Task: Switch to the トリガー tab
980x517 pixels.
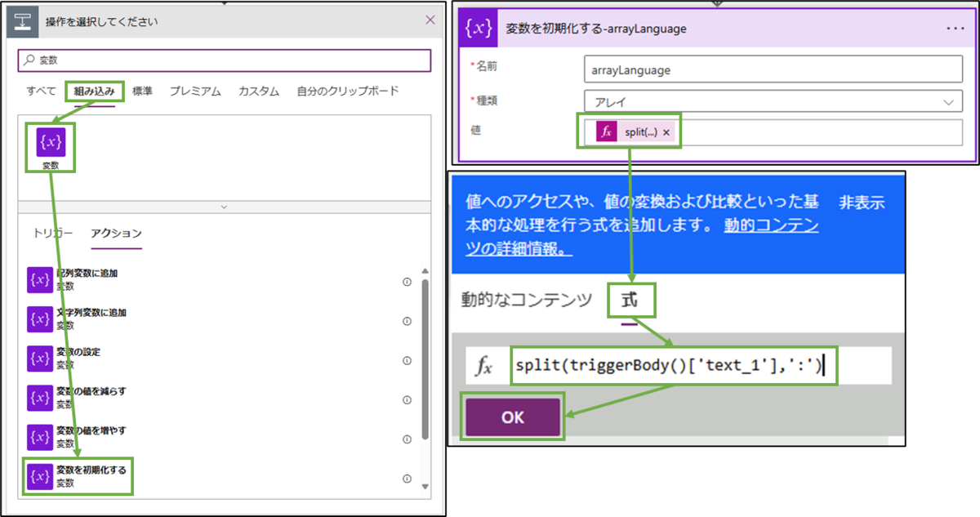Action: pyautogui.click(x=53, y=233)
